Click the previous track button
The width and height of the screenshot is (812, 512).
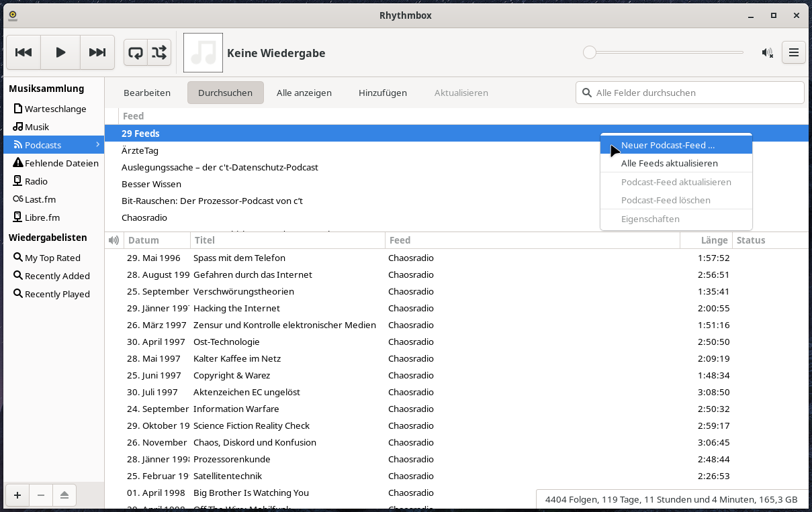coord(24,52)
